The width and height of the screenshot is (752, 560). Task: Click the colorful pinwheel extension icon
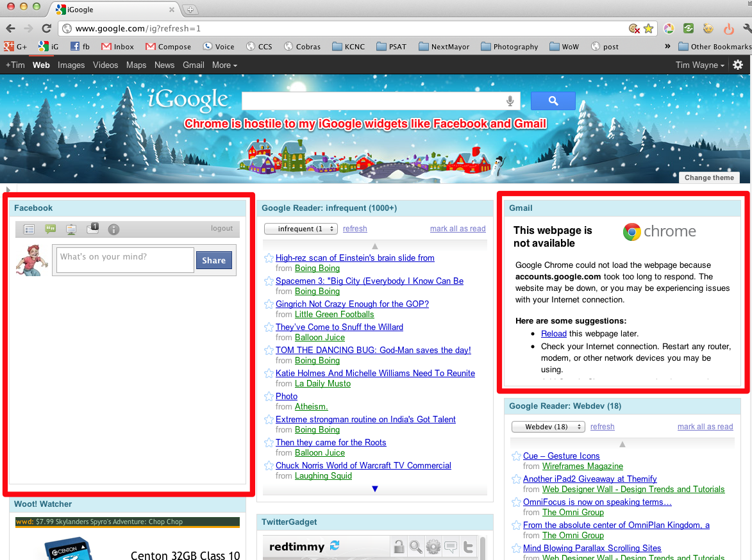tap(669, 28)
